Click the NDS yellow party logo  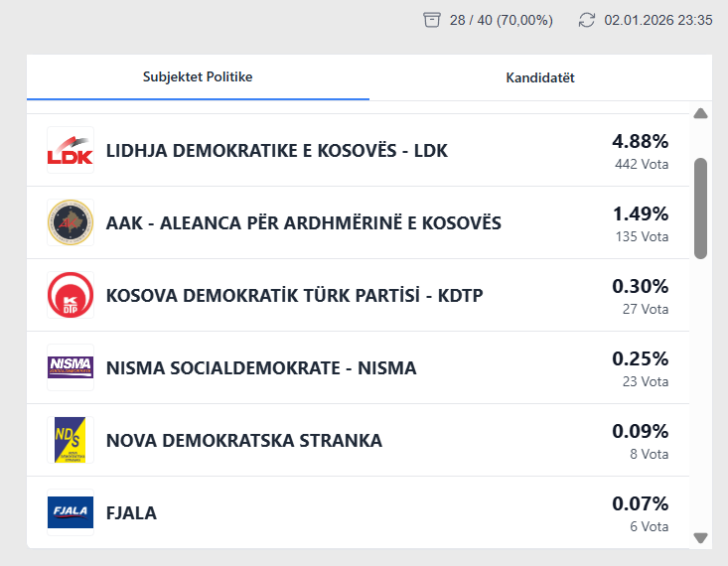(x=71, y=440)
